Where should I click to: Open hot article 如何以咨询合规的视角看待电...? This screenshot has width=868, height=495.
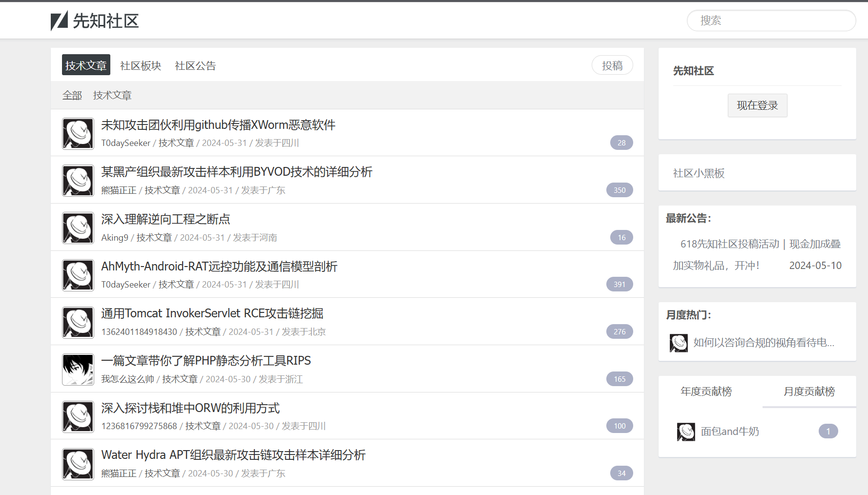(764, 343)
